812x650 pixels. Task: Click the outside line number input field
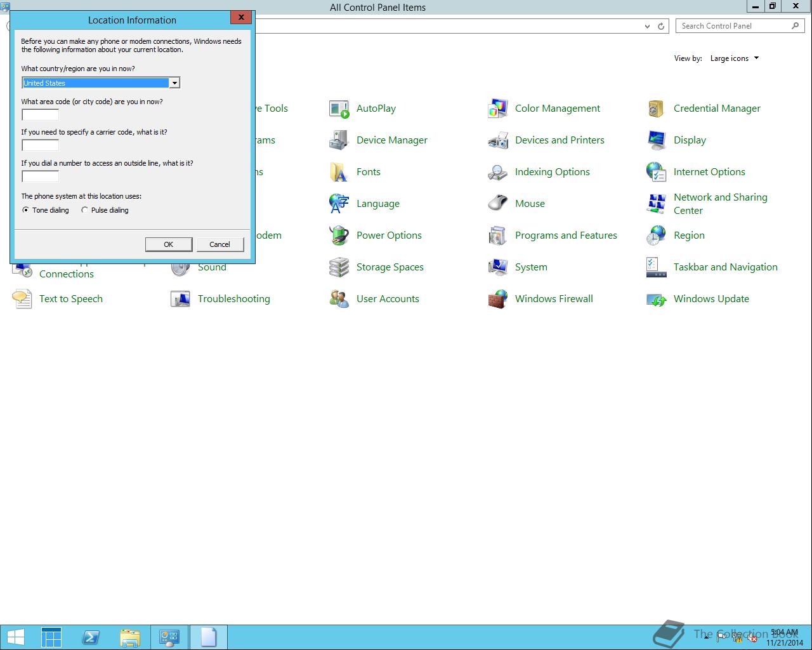coord(40,176)
